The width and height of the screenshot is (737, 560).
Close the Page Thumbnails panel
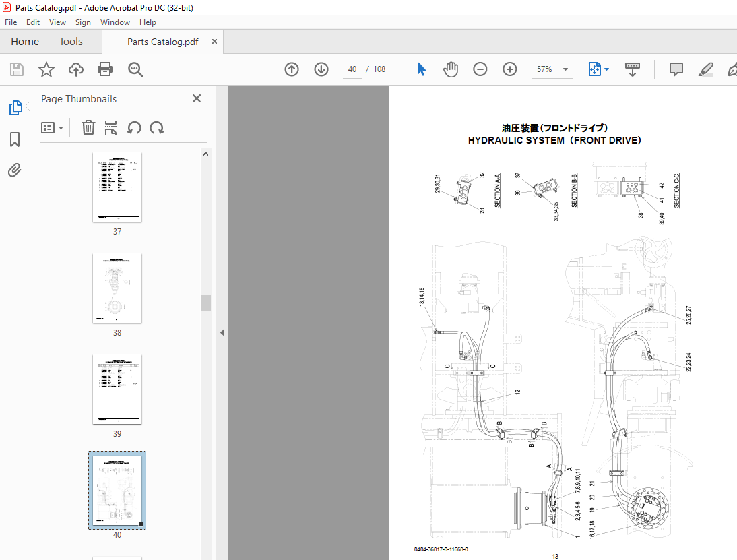197,98
